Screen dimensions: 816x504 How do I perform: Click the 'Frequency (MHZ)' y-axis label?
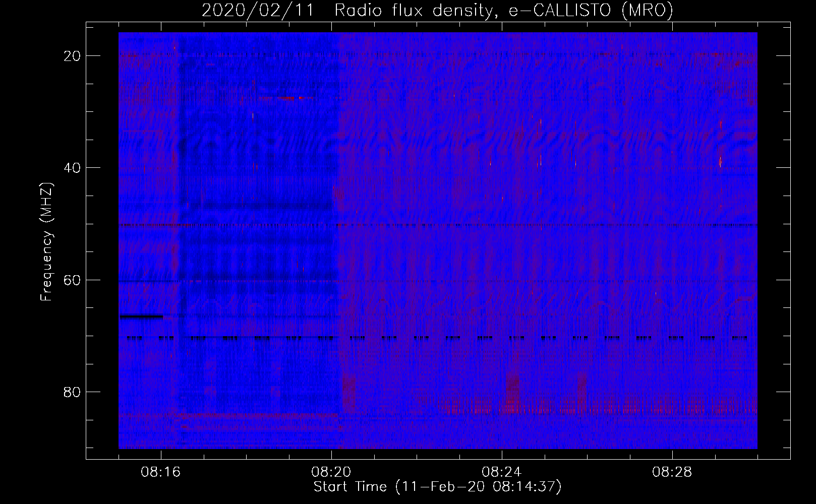(x=46, y=242)
